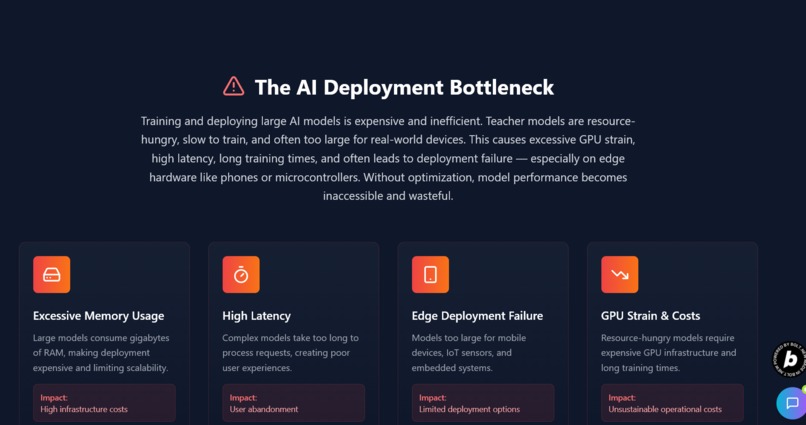
Task: Select the 'Edge Deployment Failure' card title
Action: [477, 316]
